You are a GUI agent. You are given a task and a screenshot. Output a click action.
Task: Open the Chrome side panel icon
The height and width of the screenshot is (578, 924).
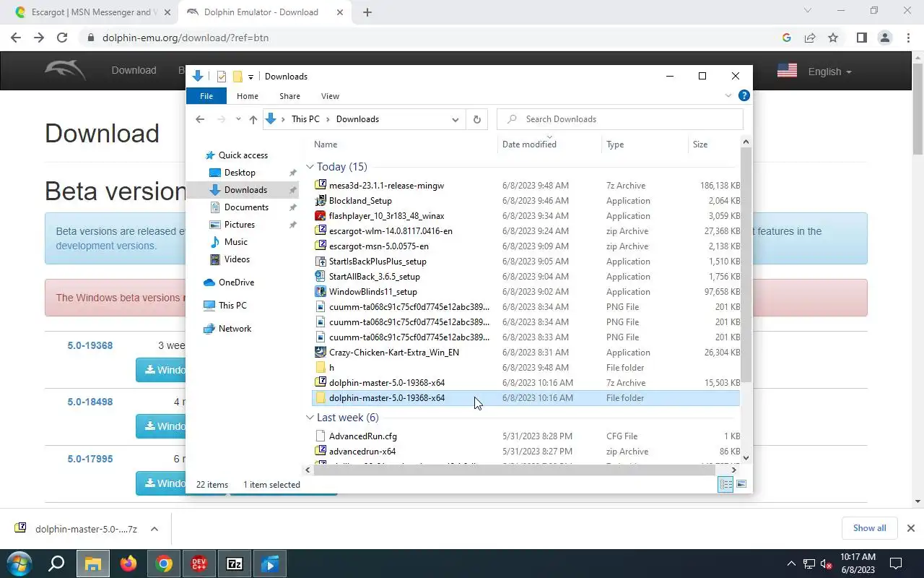pos(861,38)
